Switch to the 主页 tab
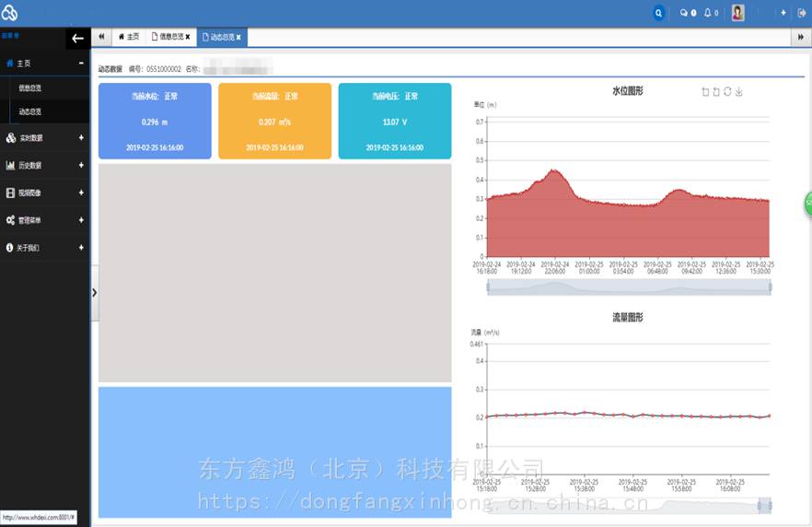812x527 pixels. [129, 37]
